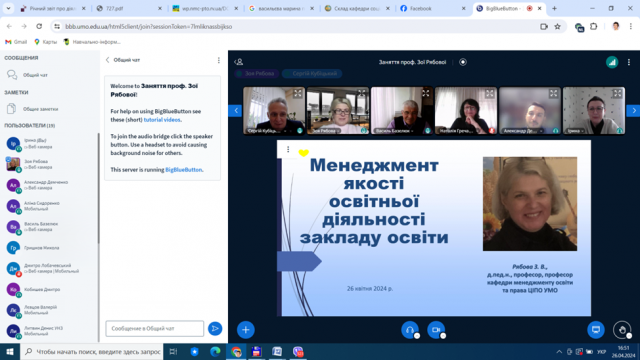Select user Александр Демченко in users list
This screenshot has height=360, width=640.
(49, 185)
